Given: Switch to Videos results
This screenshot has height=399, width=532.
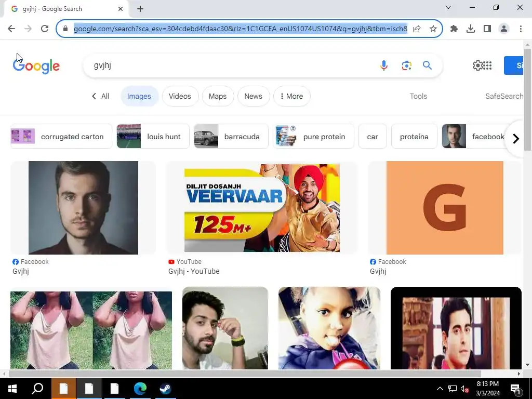Looking at the screenshot, I should (x=180, y=96).
